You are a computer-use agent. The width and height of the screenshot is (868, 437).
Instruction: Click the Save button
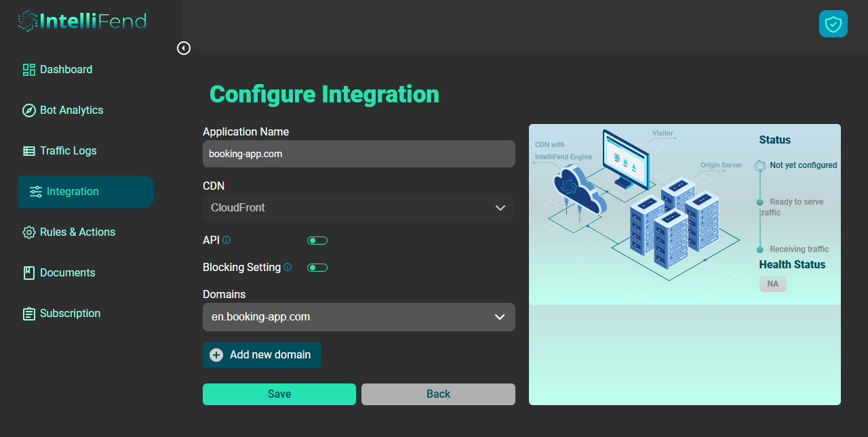[x=279, y=394]
